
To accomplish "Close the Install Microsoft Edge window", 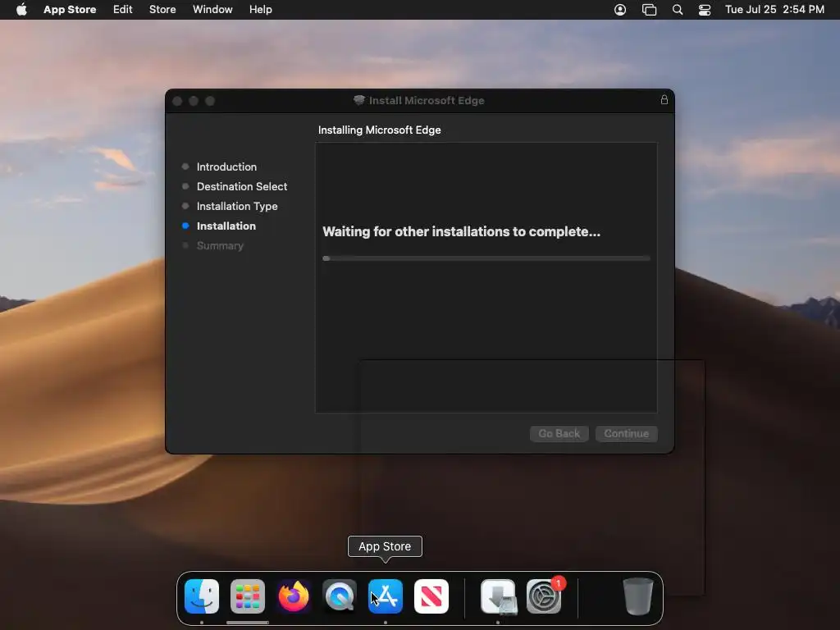I will pos(177,101).
